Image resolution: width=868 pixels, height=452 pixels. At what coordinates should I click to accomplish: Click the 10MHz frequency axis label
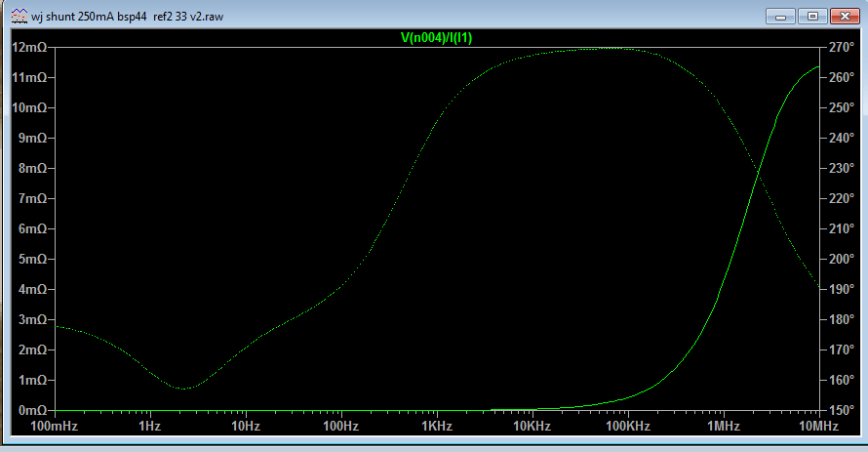818,426
